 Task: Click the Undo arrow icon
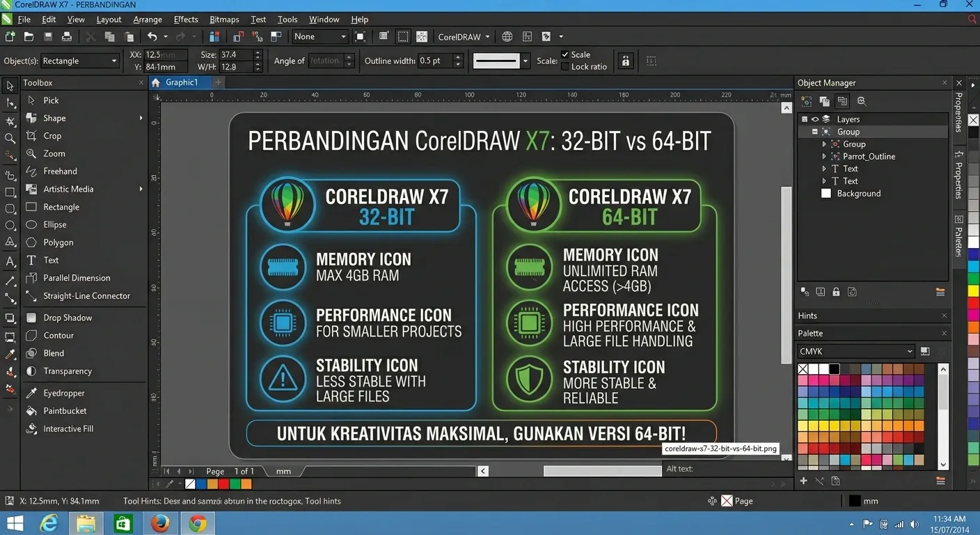tap(152, 36)
